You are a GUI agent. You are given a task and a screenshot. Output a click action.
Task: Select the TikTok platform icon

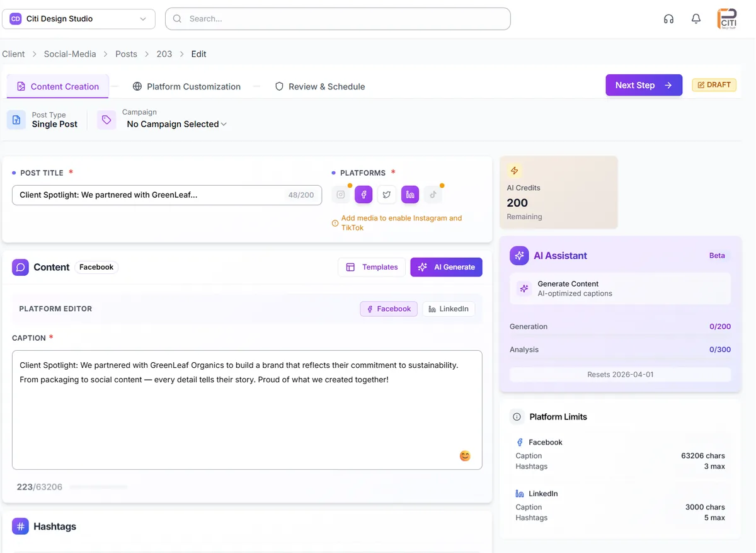click(433, 195)
